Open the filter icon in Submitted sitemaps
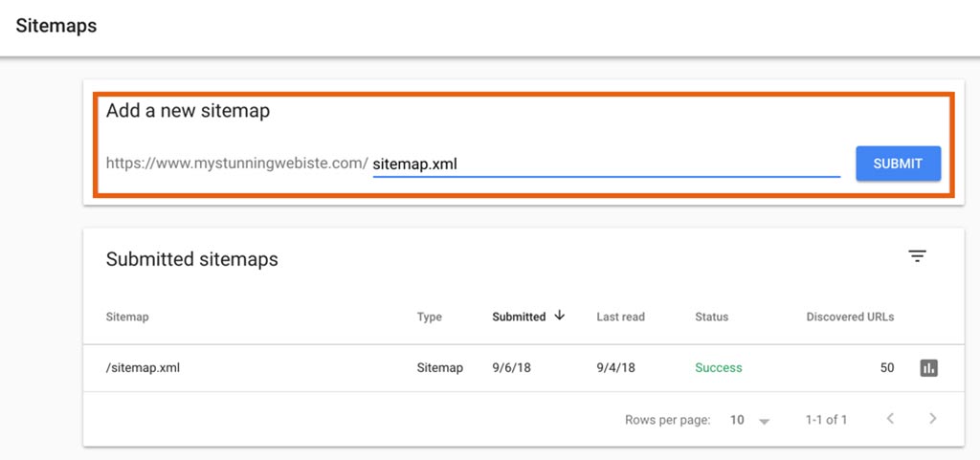 click(x=917, y=256)
